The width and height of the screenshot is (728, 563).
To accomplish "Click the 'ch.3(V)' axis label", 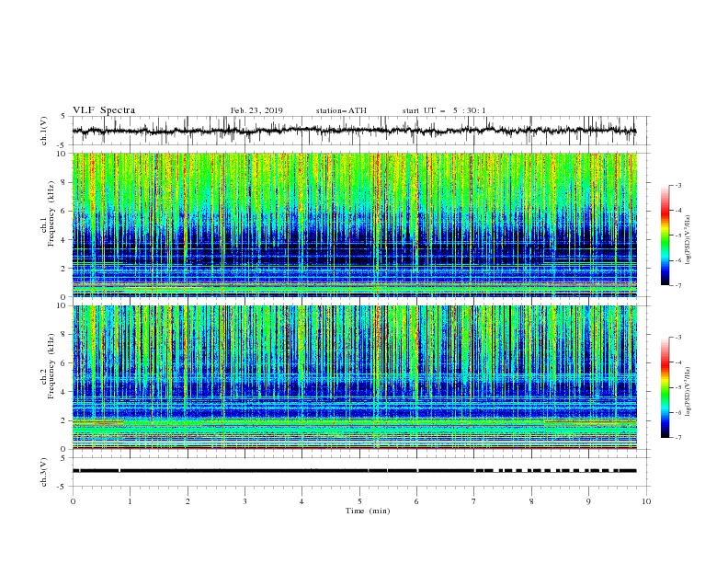I will click(x=44, y=472).
